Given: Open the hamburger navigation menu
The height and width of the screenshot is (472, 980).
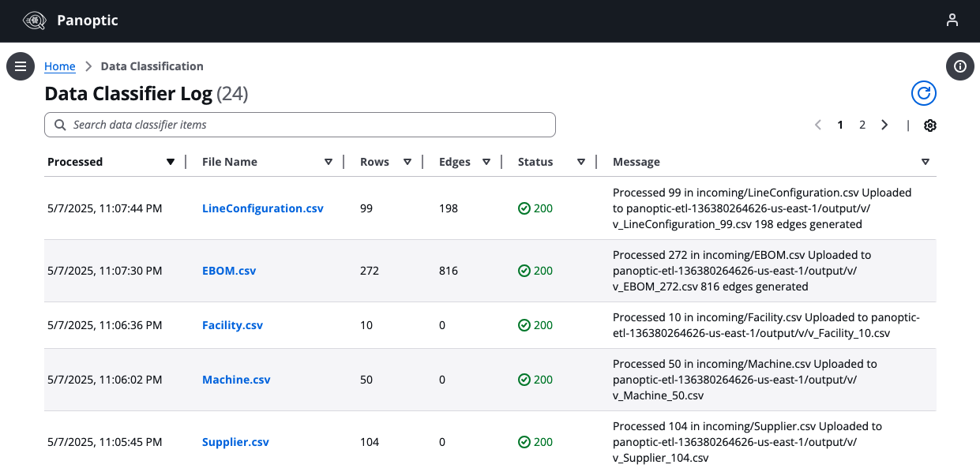Looking at the screenshot, I should (21, 66).
